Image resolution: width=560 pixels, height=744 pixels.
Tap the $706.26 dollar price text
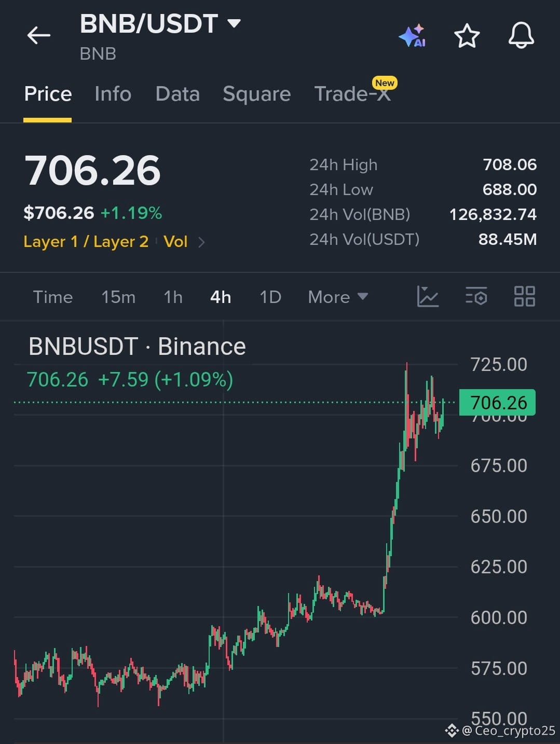[x=59, y=213]
